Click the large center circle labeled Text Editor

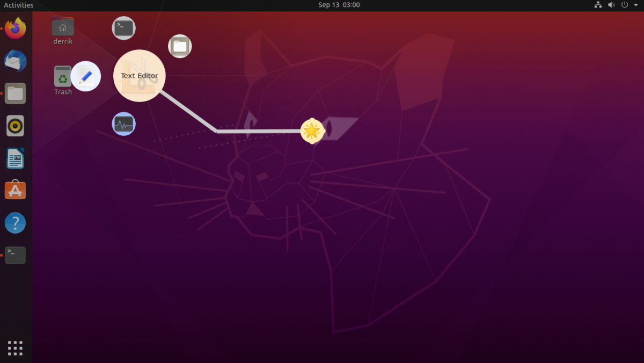[140, 76]
